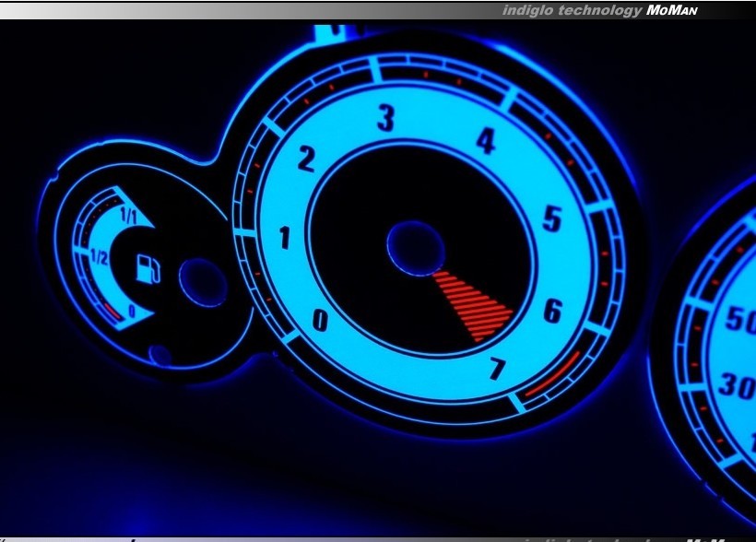This screenshot has height=542, width=756.
Task: Click the small round hole below fuel gauge
Action: pyautogui.click(x=160, y=354)
